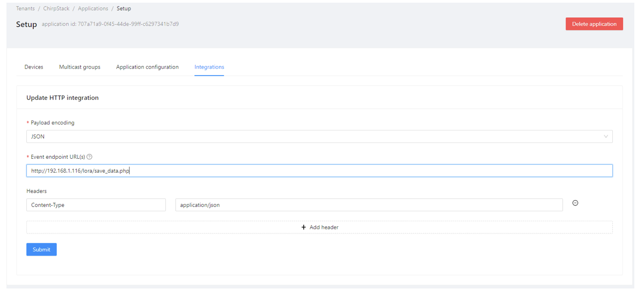Switch to the Devices tab

coord(34,67)
